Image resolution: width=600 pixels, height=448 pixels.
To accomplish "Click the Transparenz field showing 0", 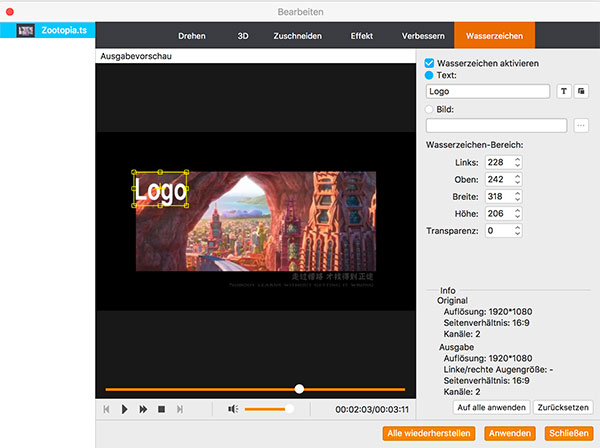I will point(499,231).
